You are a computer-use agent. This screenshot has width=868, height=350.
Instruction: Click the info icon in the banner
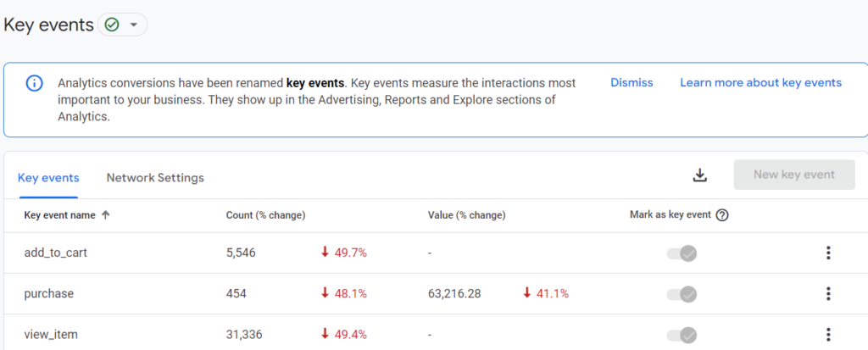coord(34,83)
